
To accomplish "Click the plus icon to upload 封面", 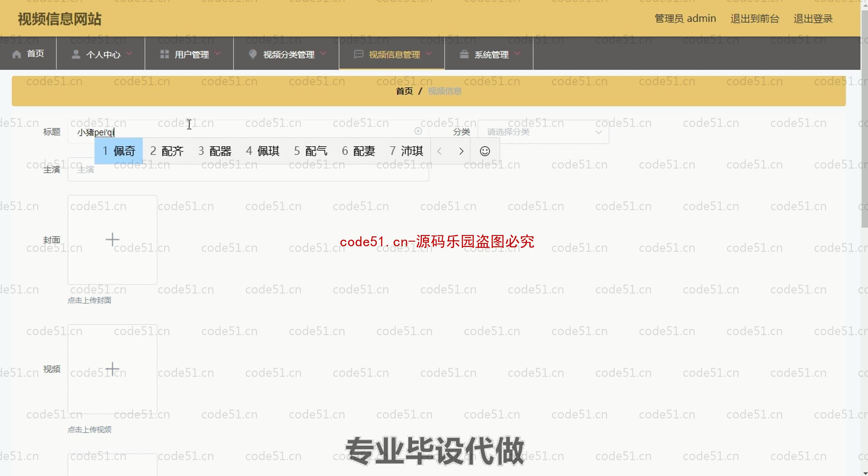I will [112, 240].
